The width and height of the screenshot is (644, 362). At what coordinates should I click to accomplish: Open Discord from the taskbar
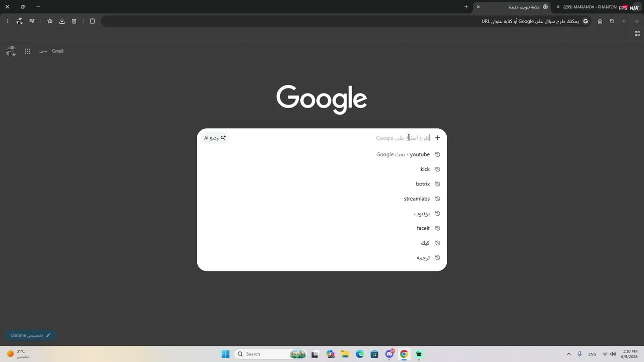[x=389, y=354]
